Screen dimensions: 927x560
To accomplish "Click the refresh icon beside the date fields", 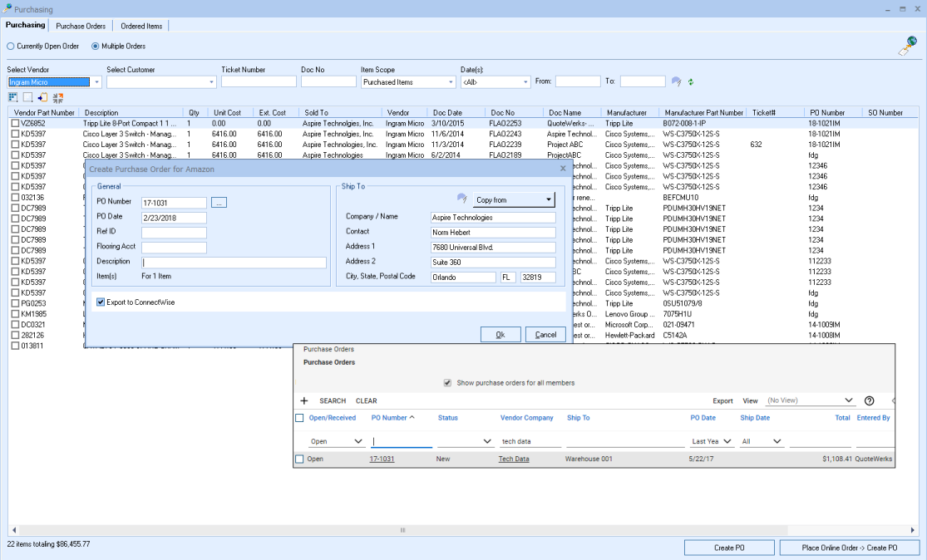I will (691, 81).
